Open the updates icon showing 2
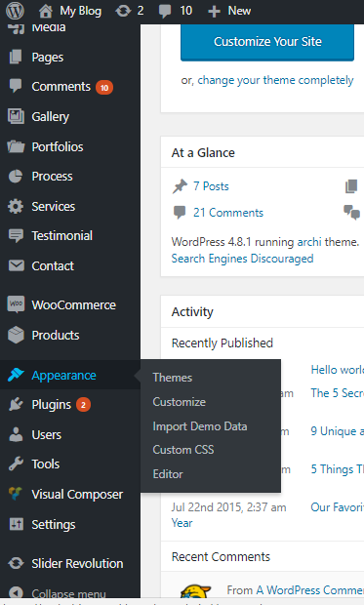Image resolution: width=364 pixels, height=605 pixels. click(x=123, y=11)
